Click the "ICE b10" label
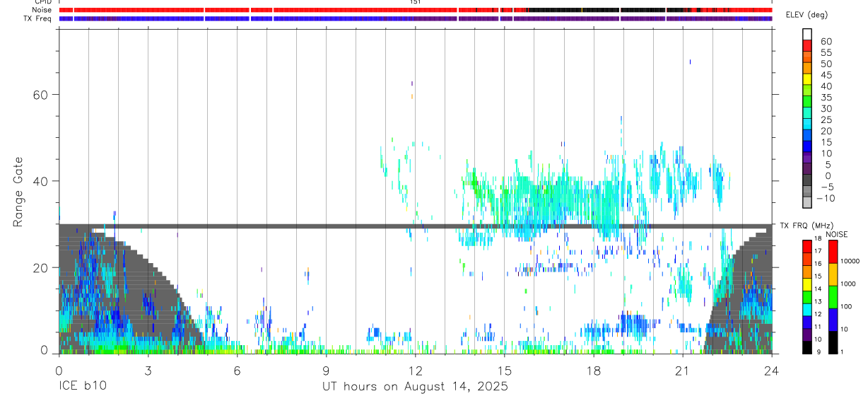 tap(81, 386)
